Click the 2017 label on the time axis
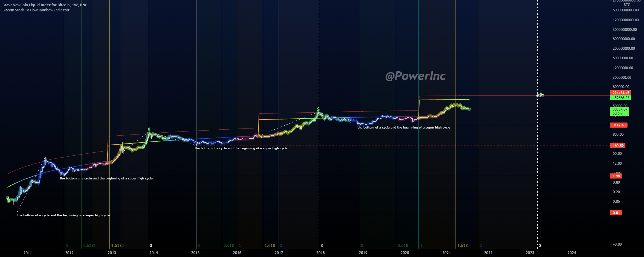Image resolution: width=644 pixels, height=257 pixels. [x=279, y=253]
